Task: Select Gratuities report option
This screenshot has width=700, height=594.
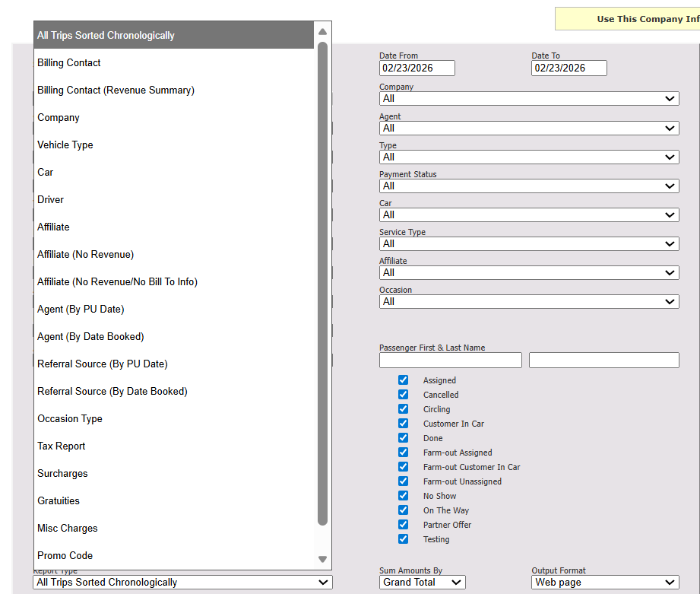Action: 59,501
